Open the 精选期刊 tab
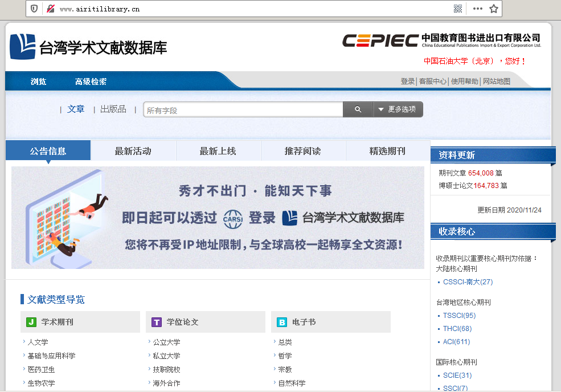561x392 pixels. click(x=387, y=151)
